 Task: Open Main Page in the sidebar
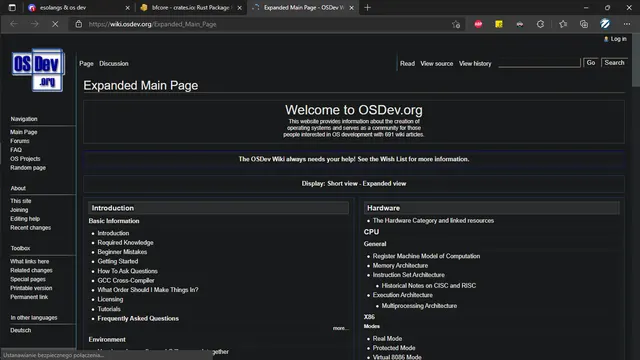[x=23, y=132]
